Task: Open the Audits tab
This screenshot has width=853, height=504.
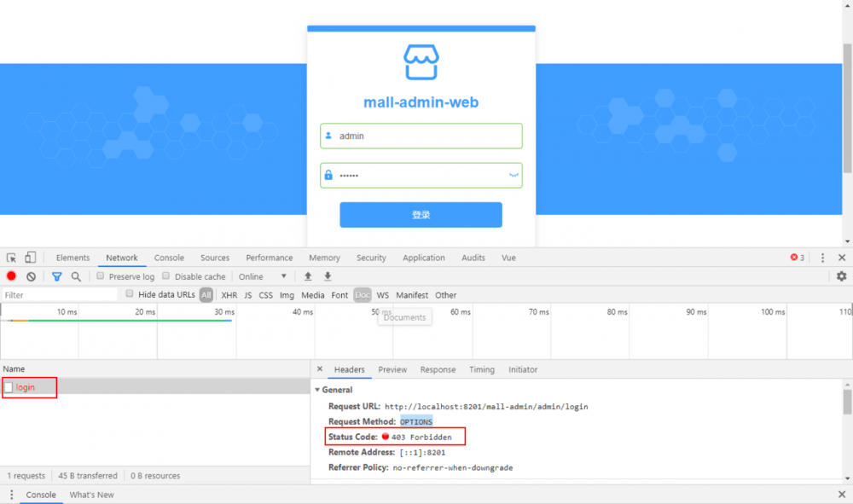Action: pyautogui.click(x=473, y=258)
